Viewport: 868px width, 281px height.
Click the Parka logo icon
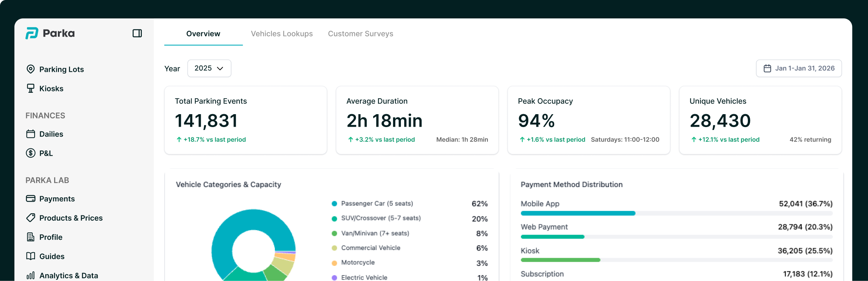pos(32,33)
